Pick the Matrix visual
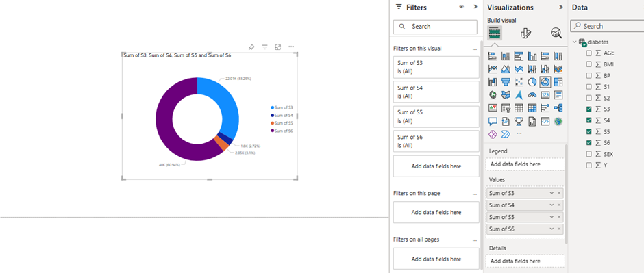This screenshot has width=644, height=273. 532,108
